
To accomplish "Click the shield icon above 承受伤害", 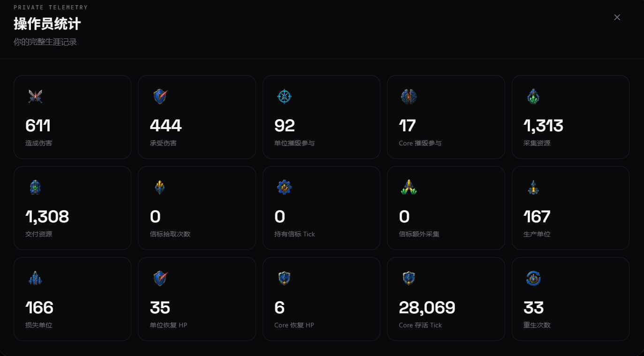I will (x=160, y=97).
